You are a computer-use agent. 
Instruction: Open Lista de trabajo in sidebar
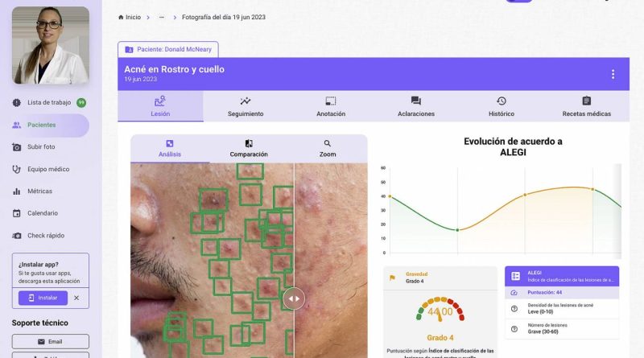(x=49, y=103)
